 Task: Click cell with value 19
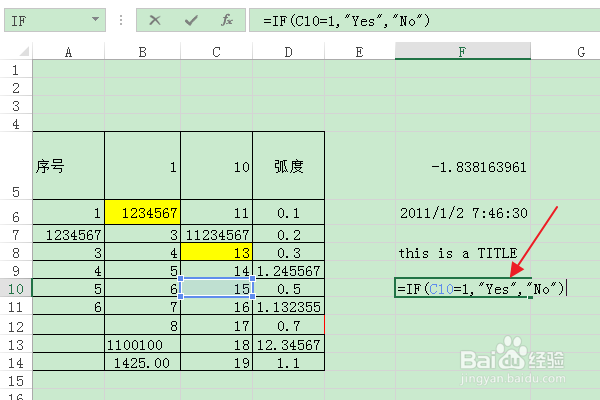[x=217, y=362]
